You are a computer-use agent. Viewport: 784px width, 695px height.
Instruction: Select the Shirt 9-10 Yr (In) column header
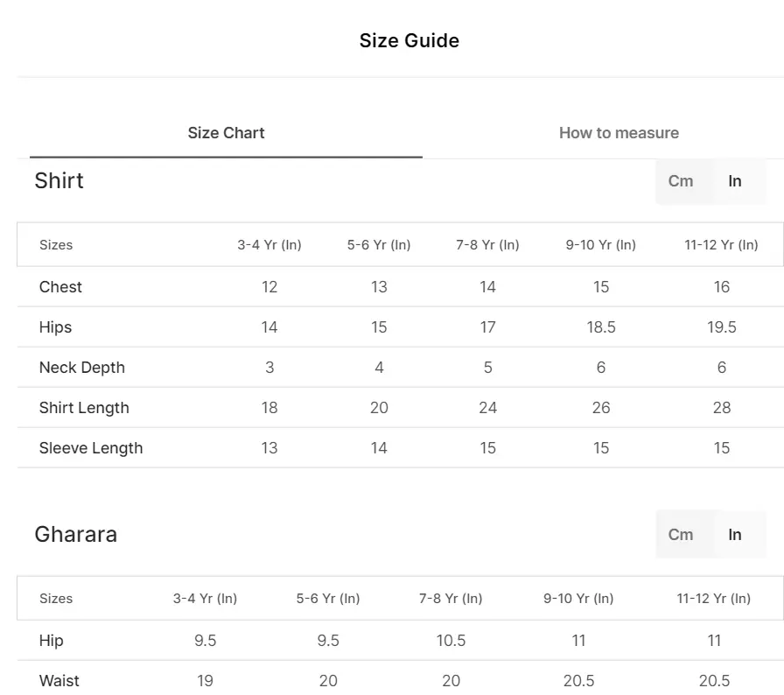(x=600, y=245)
